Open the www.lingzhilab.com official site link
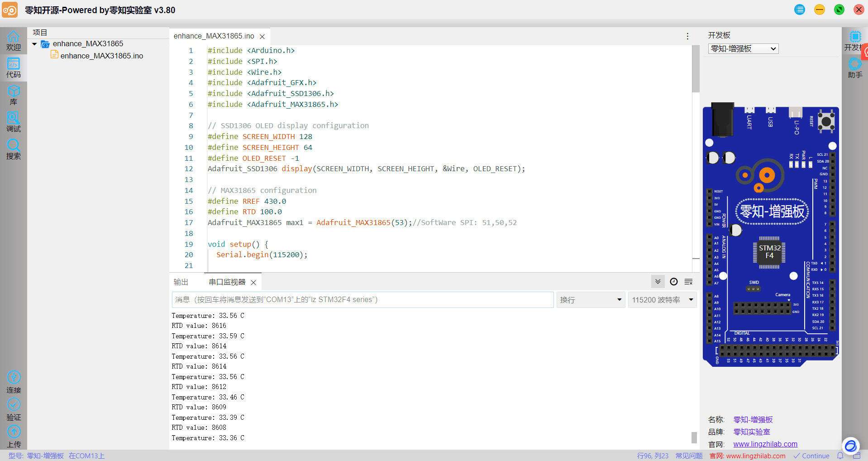Screen dimensions: 868x461 click(x=765, y=444)
